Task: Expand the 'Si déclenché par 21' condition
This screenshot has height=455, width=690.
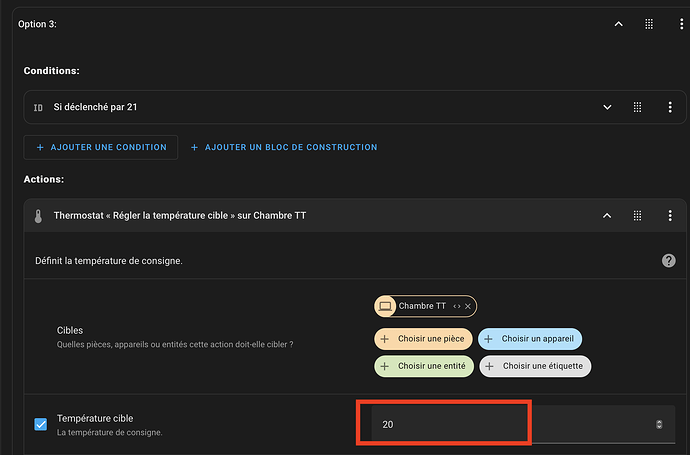Action: tap(606, 107)
